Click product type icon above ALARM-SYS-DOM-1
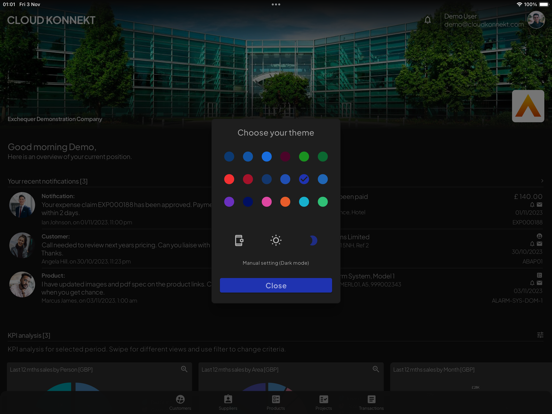This screenshot has width=552, height=414. pyautogui.click(x=539, y=275)
